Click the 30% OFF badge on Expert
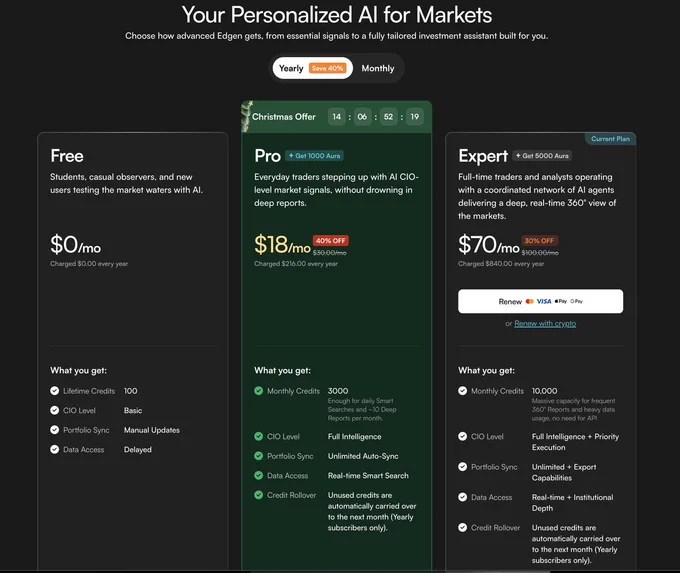 (539, 241)
